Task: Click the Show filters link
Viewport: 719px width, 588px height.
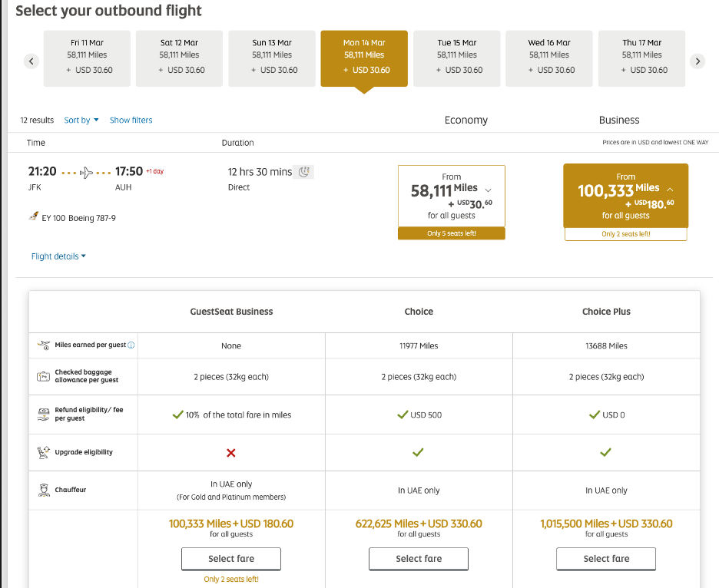Action: coord(131,120)
